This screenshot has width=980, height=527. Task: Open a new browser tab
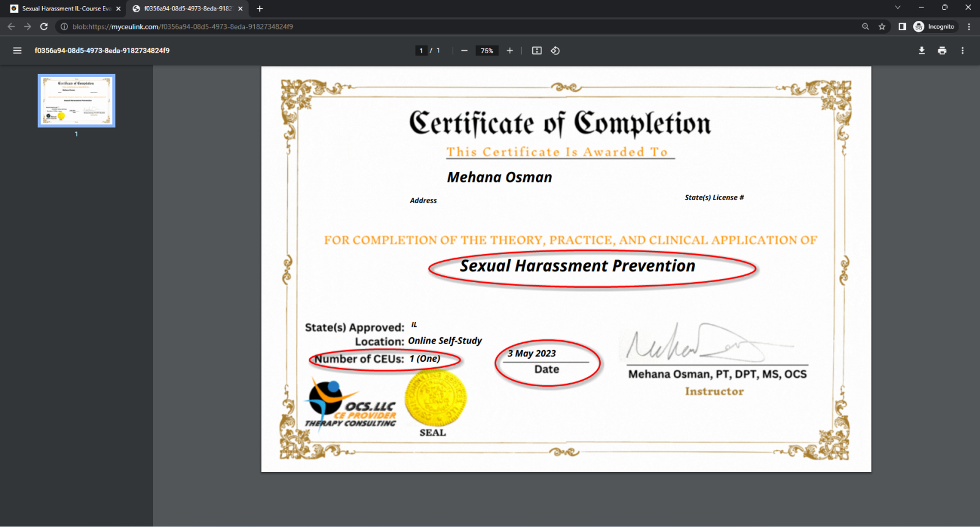tap(260, 9)
